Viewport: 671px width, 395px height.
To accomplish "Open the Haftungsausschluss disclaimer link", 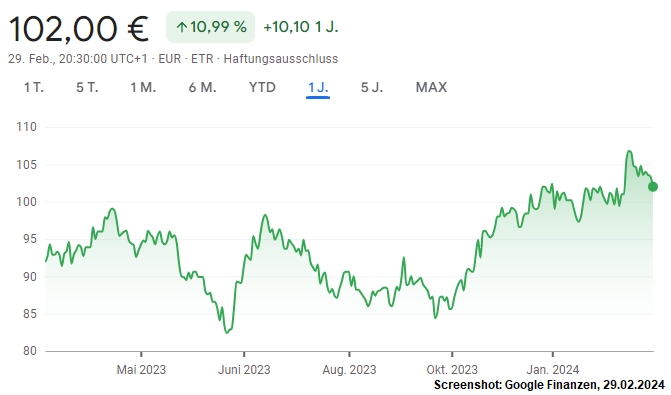I will [x=281, y=59].
